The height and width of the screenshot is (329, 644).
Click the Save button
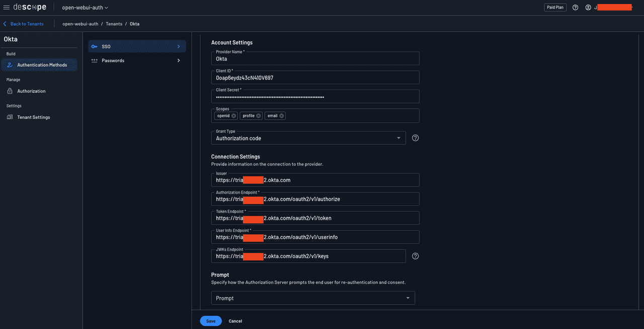211,321
